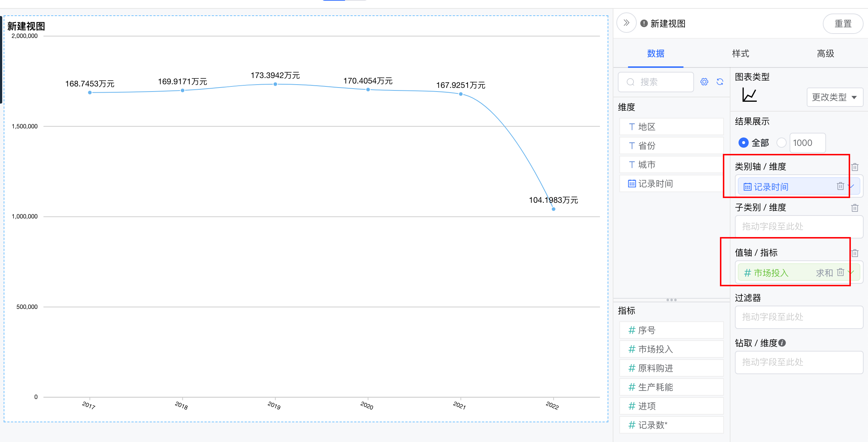
Task: Select the 记录时间 dimension field in list
Action: pyautogui.click(x=671, y=183)
